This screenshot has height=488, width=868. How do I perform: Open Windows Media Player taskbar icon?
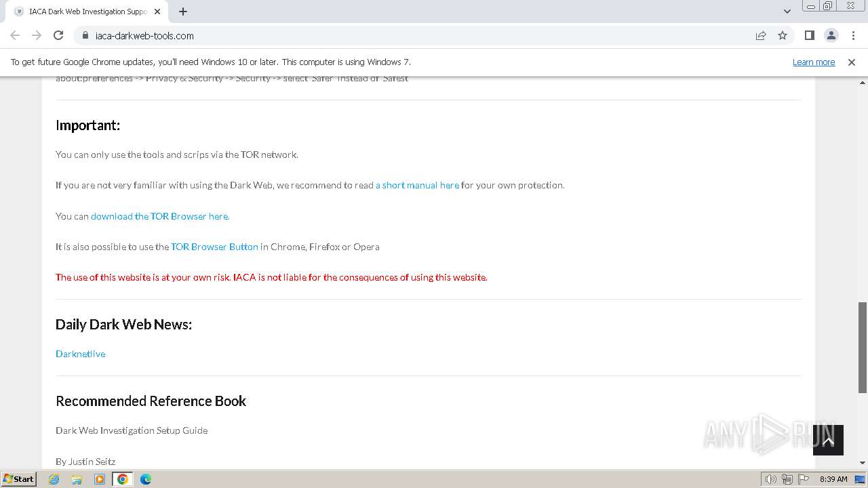[100, 479]
